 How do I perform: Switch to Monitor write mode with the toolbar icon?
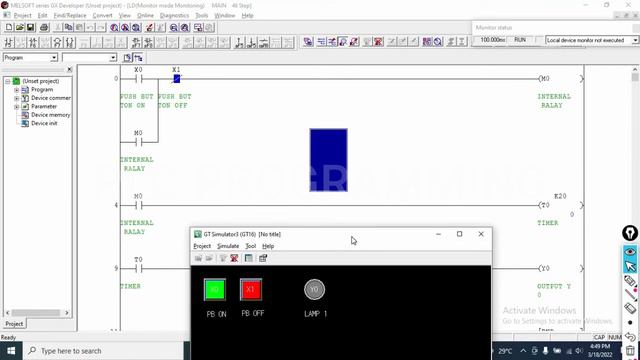click(354, 42)
